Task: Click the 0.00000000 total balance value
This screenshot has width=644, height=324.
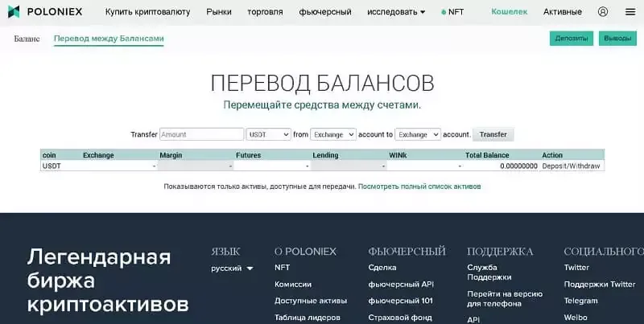Action: pos(518,166)
